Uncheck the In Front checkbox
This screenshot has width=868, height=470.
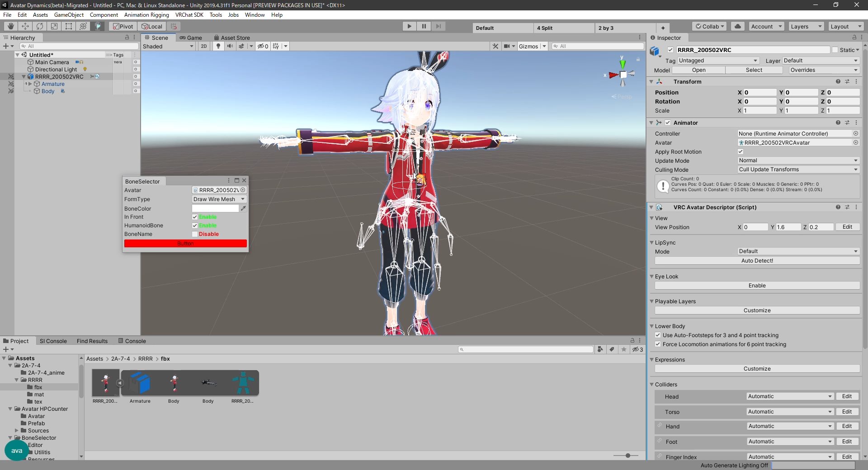tap(195, 217)
